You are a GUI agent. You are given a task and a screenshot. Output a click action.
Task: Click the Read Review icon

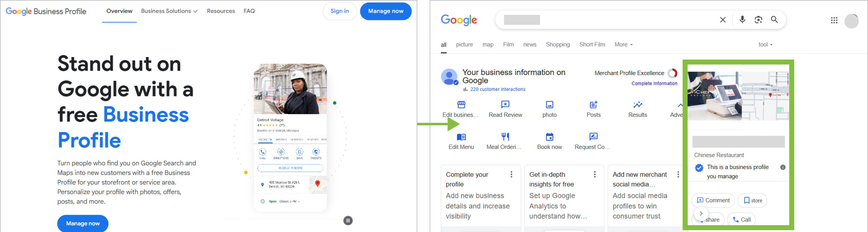[505, 105]
